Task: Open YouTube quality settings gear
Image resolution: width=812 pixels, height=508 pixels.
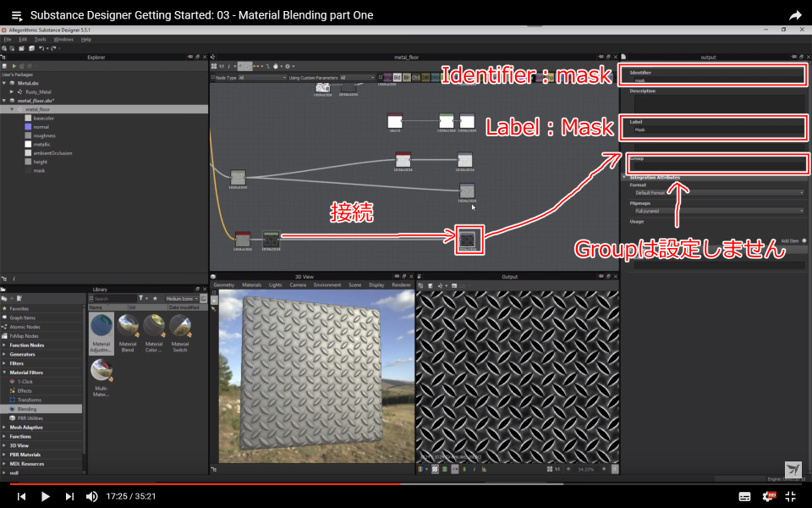Action: click(x=770, y=497)
